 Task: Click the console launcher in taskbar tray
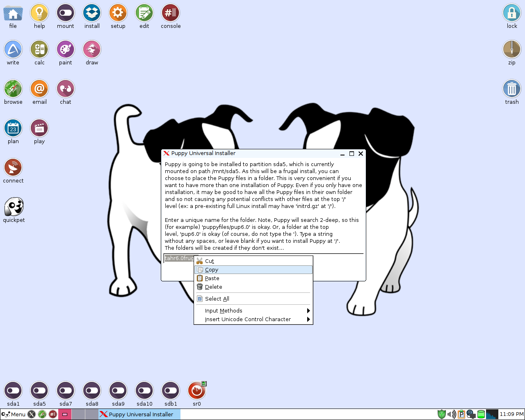(x=53, y=414)
